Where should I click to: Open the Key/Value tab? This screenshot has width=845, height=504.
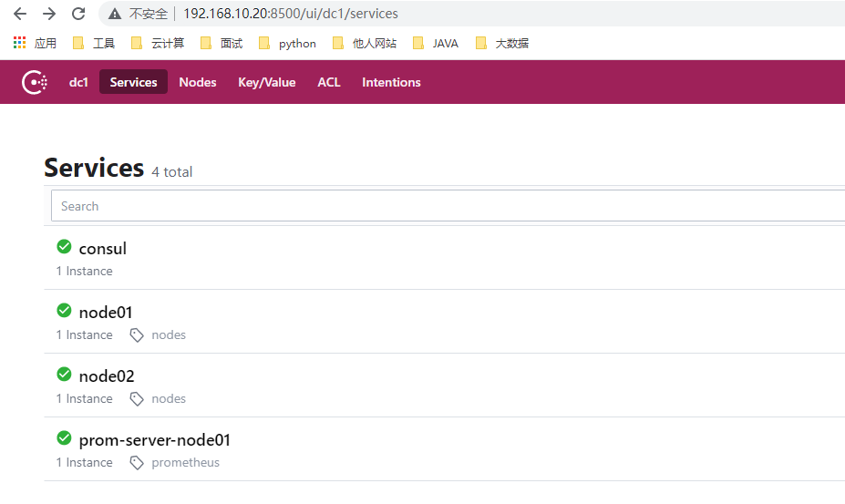[267, 82]
